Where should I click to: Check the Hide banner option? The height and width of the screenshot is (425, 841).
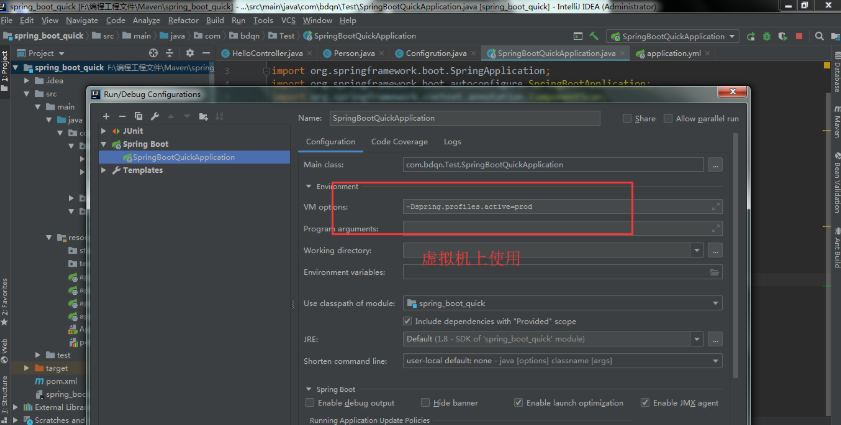click(x=425, y=402)
